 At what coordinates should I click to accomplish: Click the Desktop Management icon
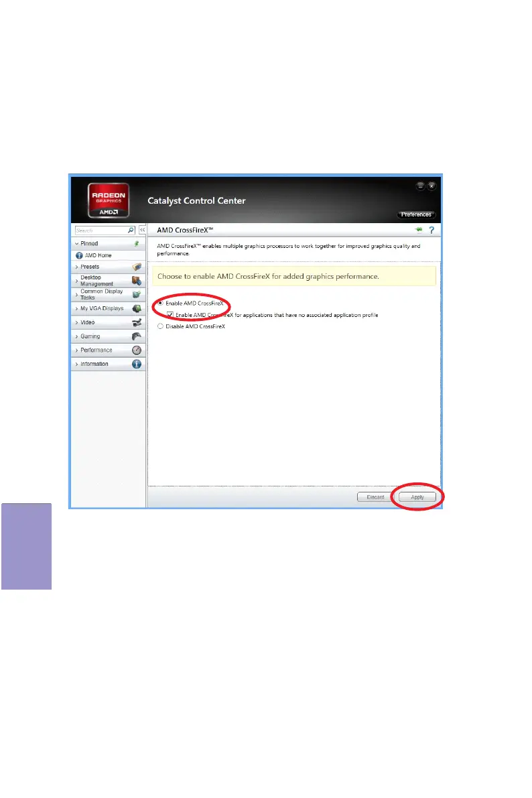tap(137, 281)
